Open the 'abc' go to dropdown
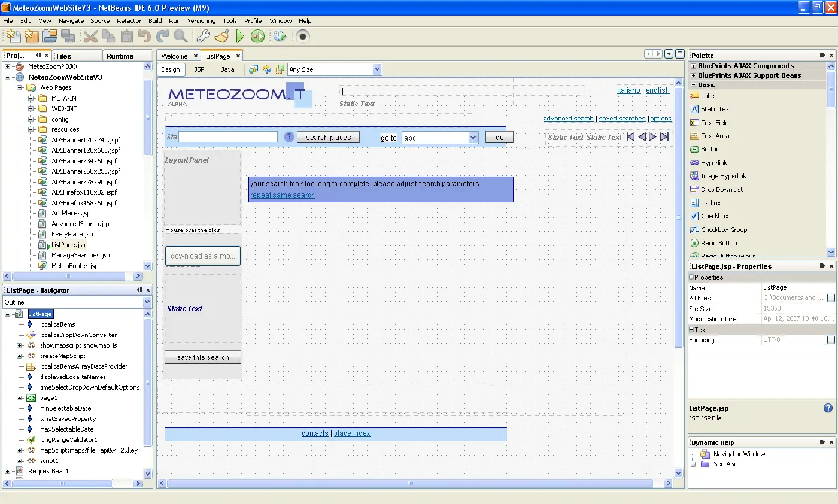This screenshot has width=838, height=504. (x=473, y=138)
